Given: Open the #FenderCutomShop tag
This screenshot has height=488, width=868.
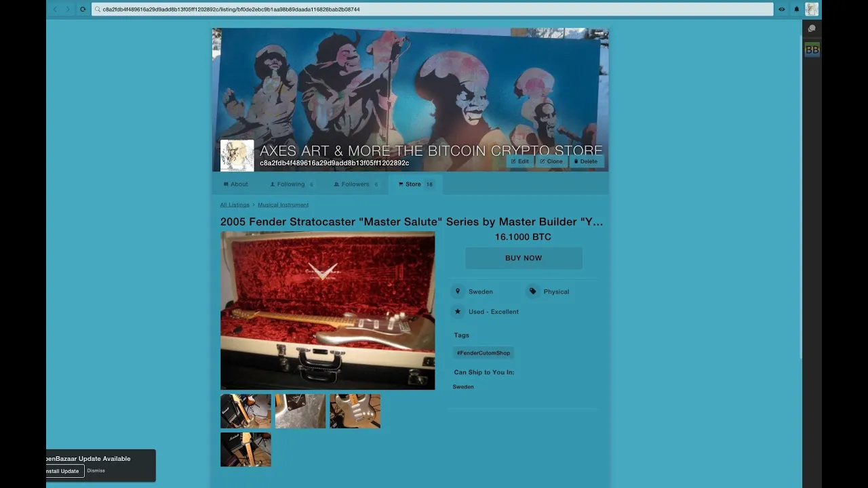Looking at the screenshot, I should coord(484,353).
